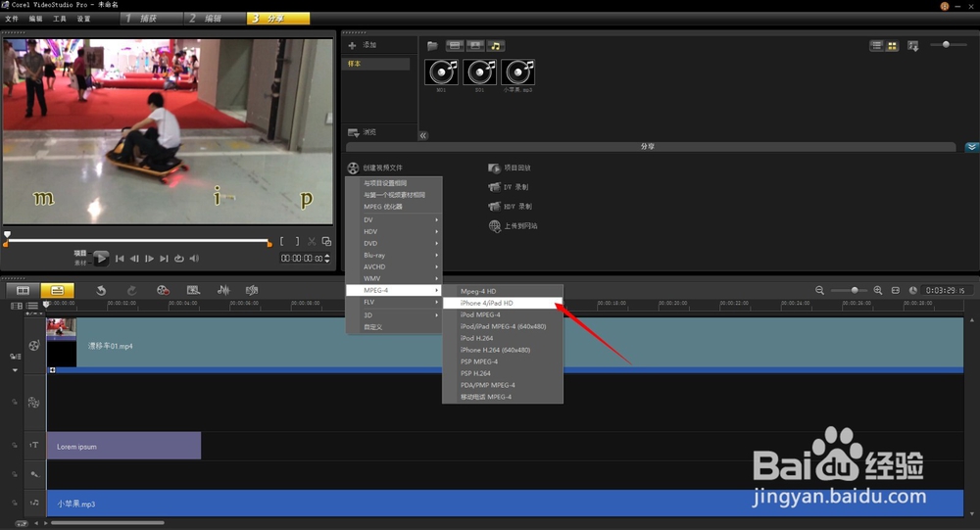
Task: Toggle the show videos filter
Action: [455, 46]
